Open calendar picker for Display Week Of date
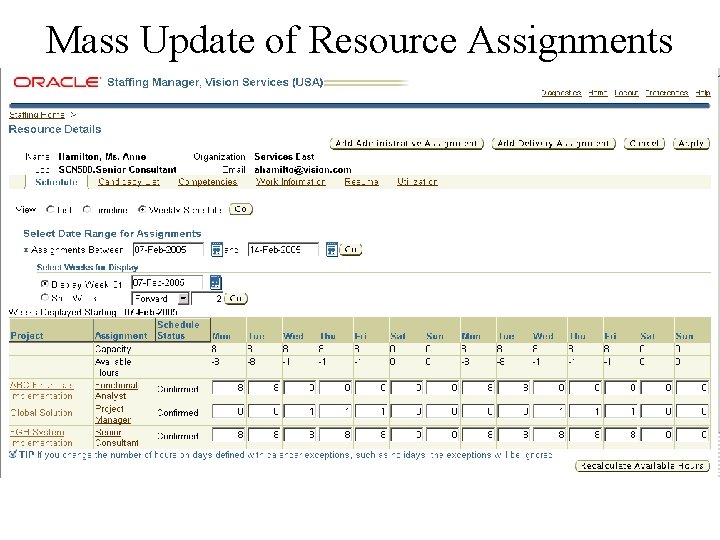Screen dimensions: 720x540 215,282
